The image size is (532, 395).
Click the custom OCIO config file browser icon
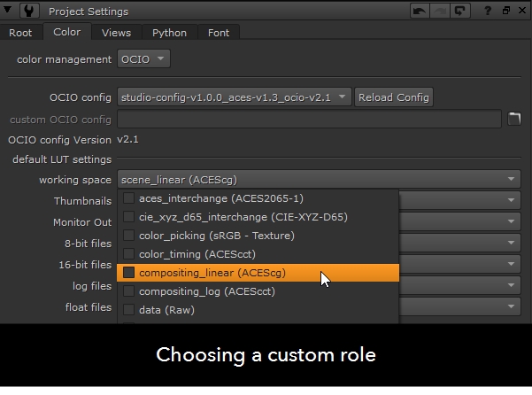[515, 119]
